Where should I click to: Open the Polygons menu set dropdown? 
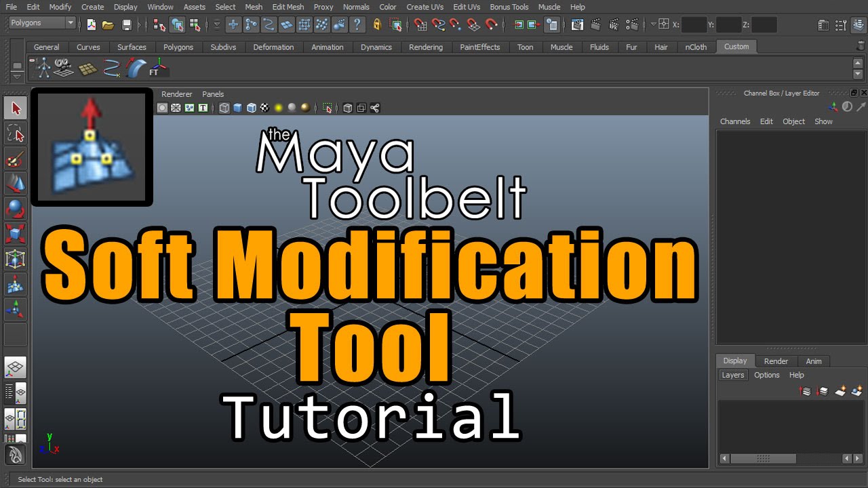tap(42, 23)
